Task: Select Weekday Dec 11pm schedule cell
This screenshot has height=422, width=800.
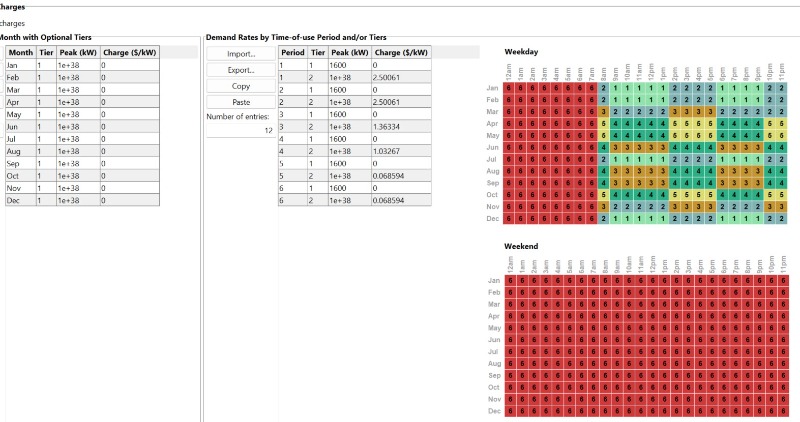Action: (781, 218)
